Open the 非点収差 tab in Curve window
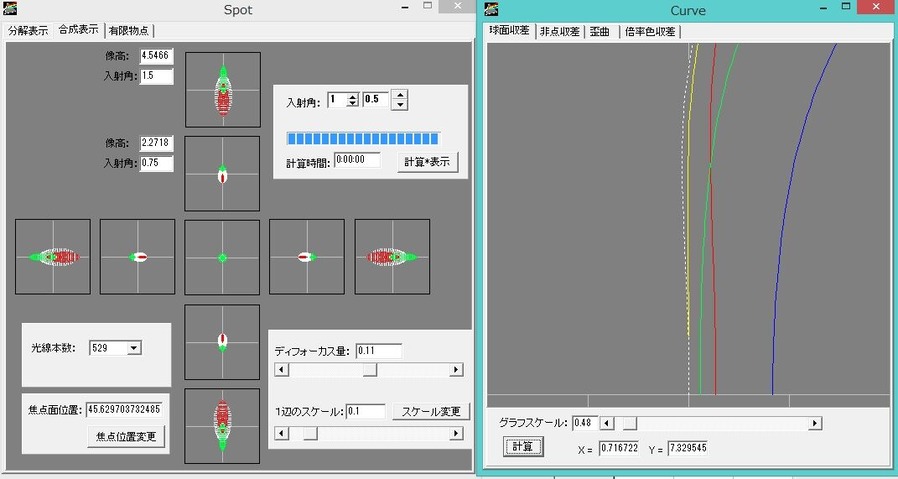Screen dimensions: 898x479 (x=560, y=32)
